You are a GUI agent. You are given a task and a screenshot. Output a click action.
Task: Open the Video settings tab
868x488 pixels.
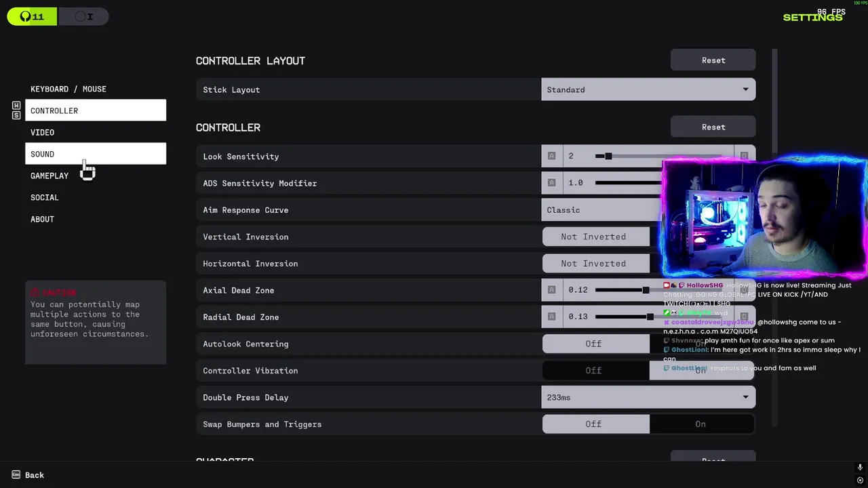pyautogui.click(x=96, y=132)
